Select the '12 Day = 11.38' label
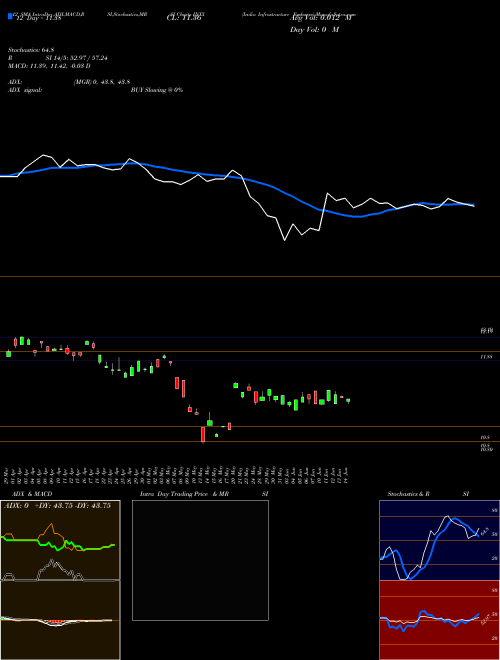The image size is (500, 660). 37,18
